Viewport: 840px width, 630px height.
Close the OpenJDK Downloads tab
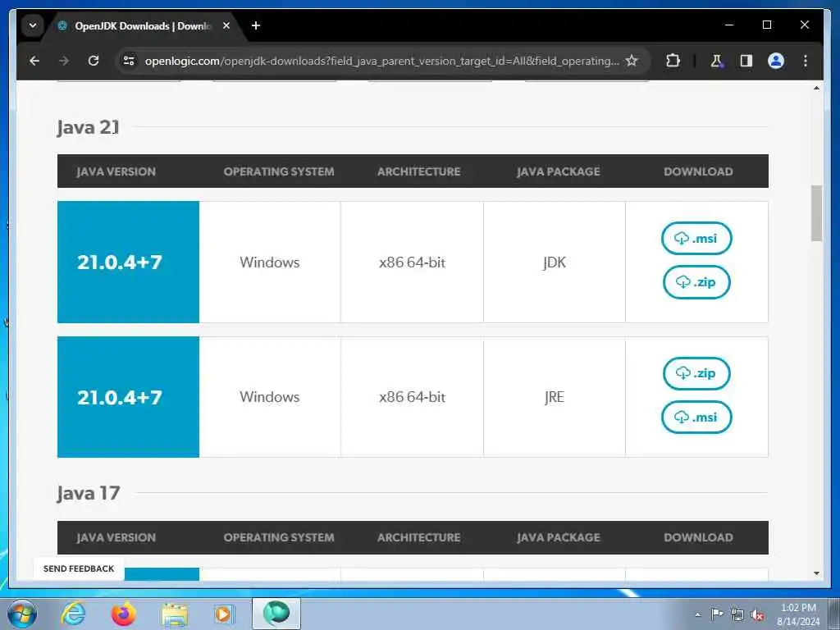(226, 25)
